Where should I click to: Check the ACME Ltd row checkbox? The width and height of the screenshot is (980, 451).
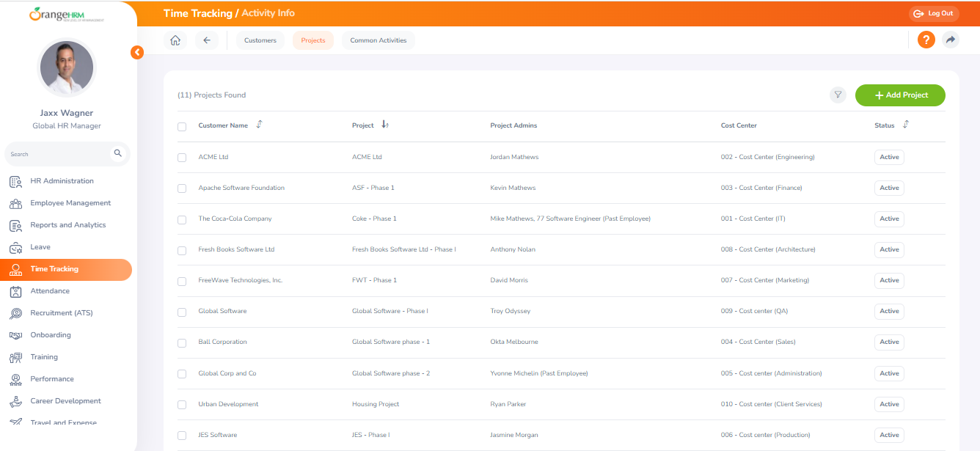(182, 157)
